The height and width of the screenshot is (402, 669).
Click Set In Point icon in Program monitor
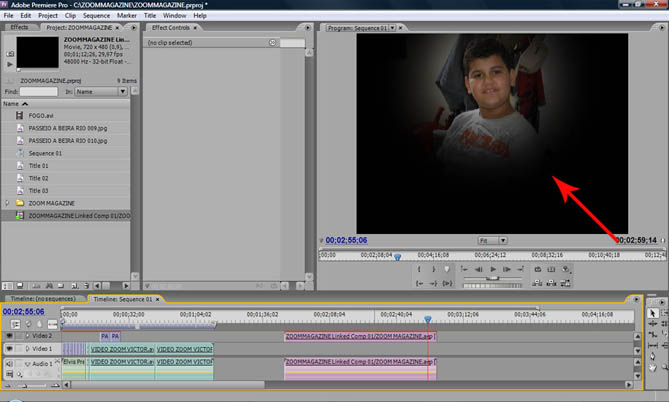(x=419, y=270)
